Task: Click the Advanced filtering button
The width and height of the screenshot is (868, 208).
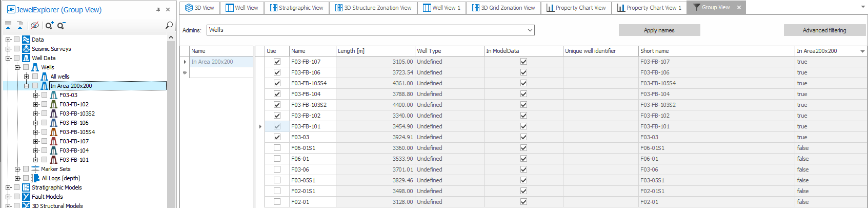Action: tap(824, 30)
